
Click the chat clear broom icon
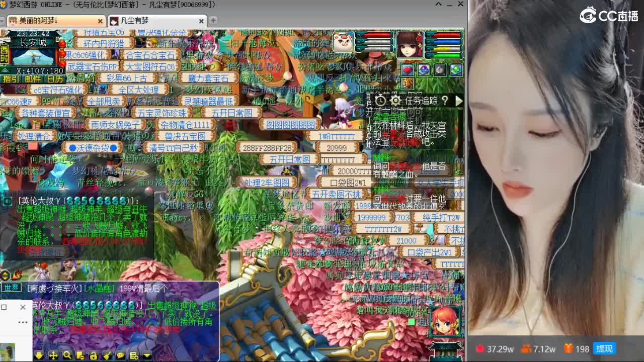tap(107, 355)
